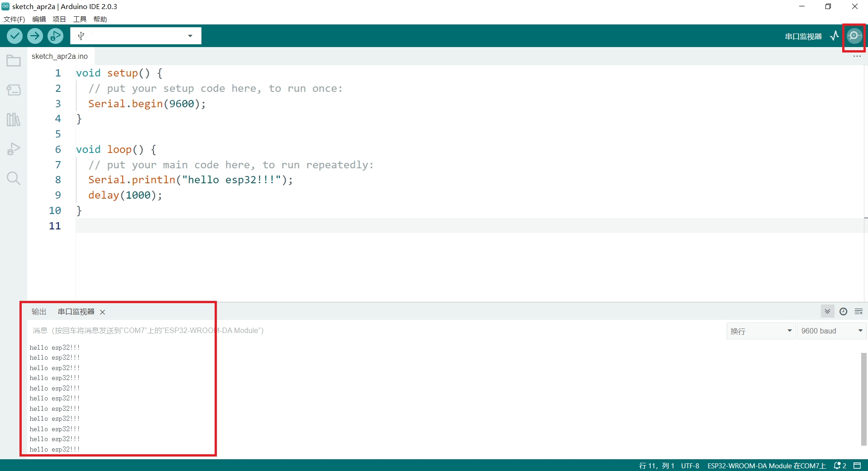The image size is (868, 471).
Task: Click the serial message input field
Action: [362, 331]
